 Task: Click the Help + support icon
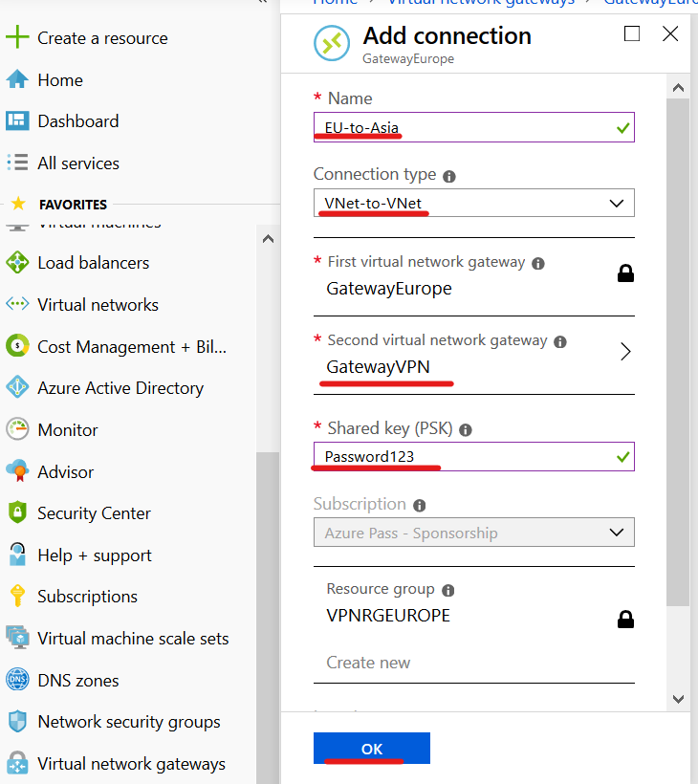click(17, 555)
